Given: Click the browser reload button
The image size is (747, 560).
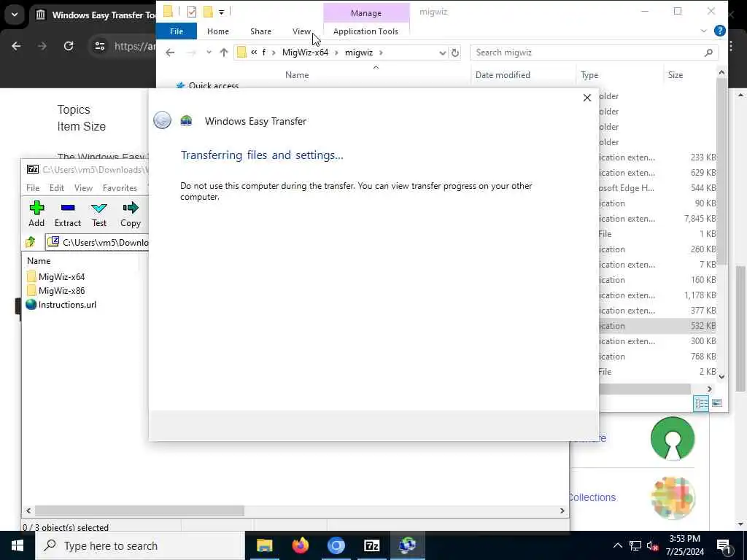Looking at the screenshot, I should tap(69, 46).
